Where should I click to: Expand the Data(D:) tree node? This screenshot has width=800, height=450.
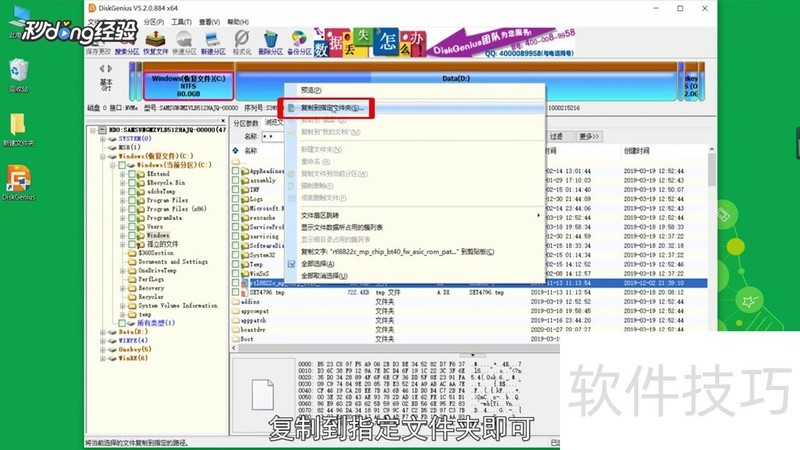(103, 332)
